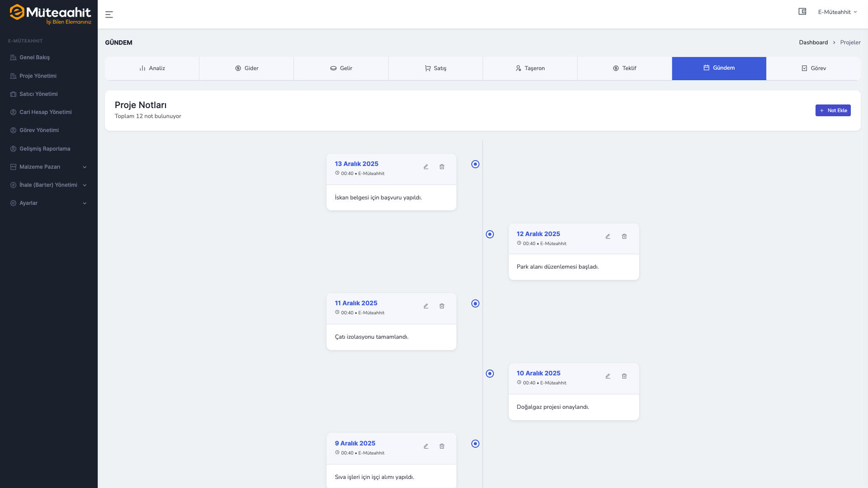Toggle the sidebar with hamburger menu icon
The height and width of the screenshot is (488, 868).
coord(109,14)
